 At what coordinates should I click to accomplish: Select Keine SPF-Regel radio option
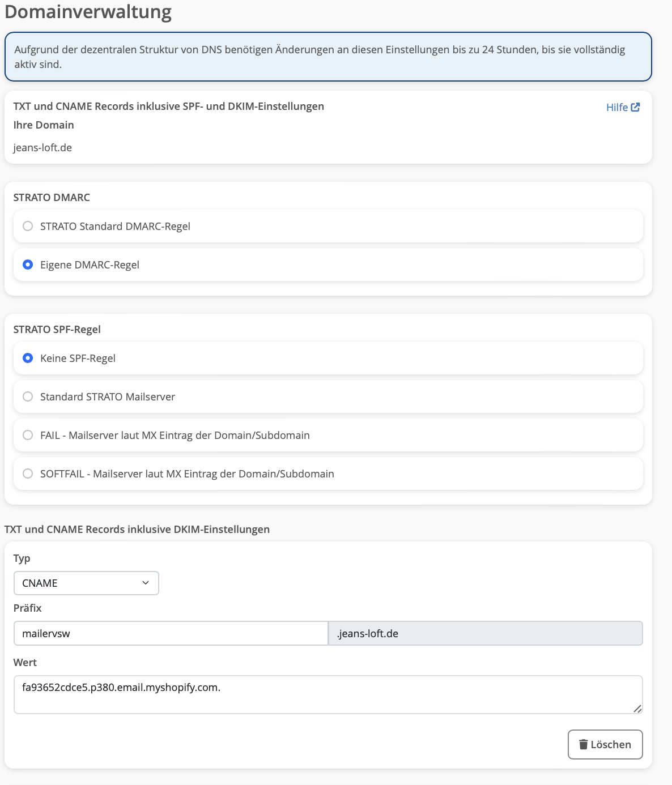click(x=28, y=358)
